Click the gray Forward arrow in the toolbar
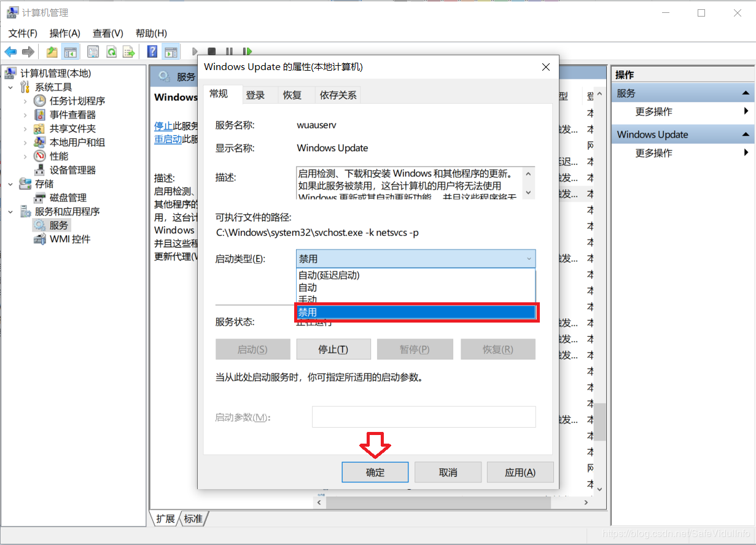The width and height of the screenshot is (756, 545). [x=28, y=52]
